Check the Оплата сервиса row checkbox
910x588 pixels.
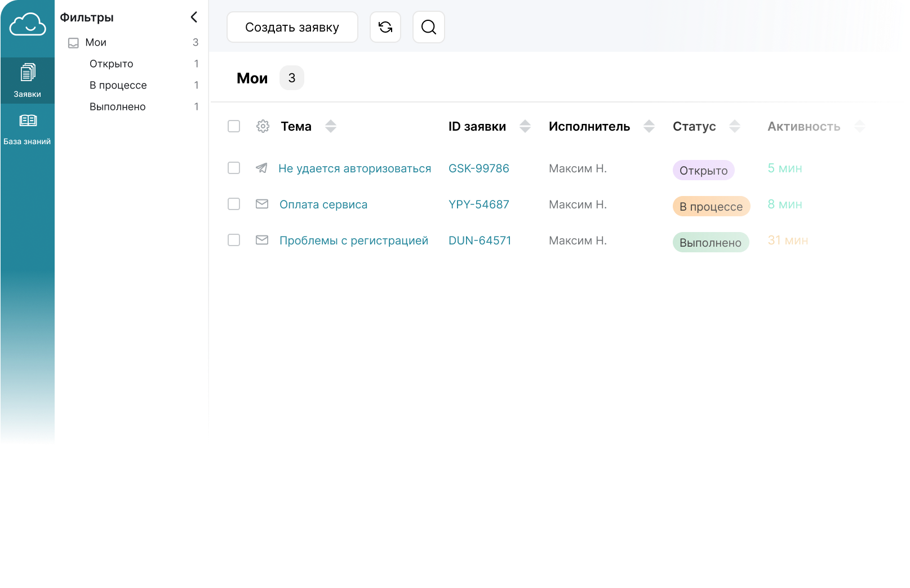[234, 204]
